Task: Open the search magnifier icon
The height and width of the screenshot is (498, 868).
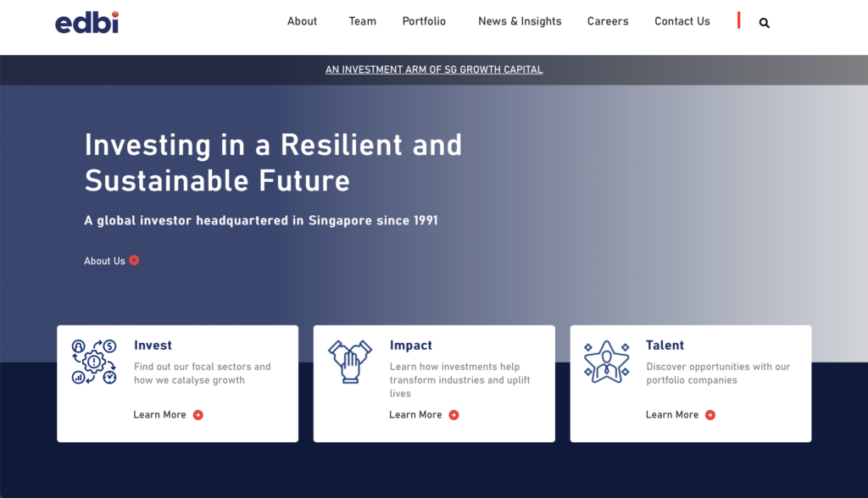Action: click(764, 23)
